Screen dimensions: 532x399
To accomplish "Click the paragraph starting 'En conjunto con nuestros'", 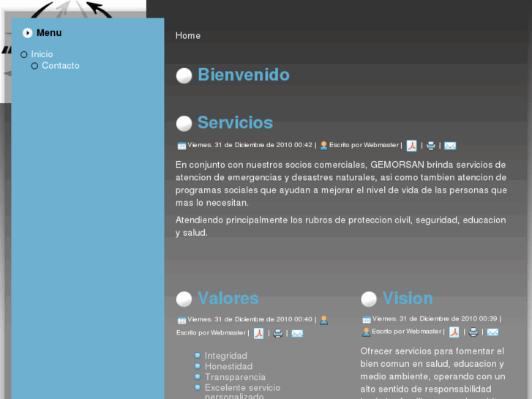I will point(341,184).
